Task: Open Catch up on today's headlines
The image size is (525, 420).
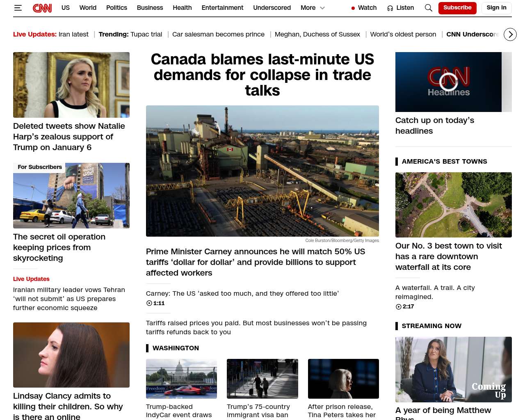Action: coord(435,126)
